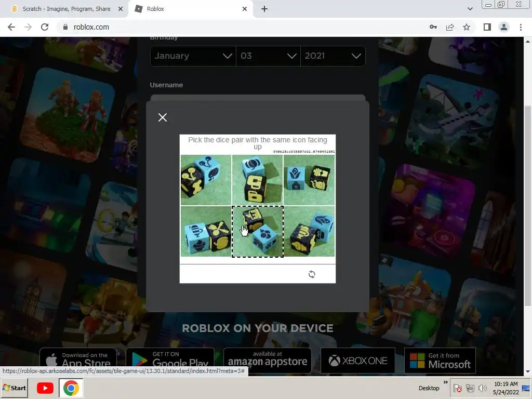Open a new browser tab

[264, 9]
